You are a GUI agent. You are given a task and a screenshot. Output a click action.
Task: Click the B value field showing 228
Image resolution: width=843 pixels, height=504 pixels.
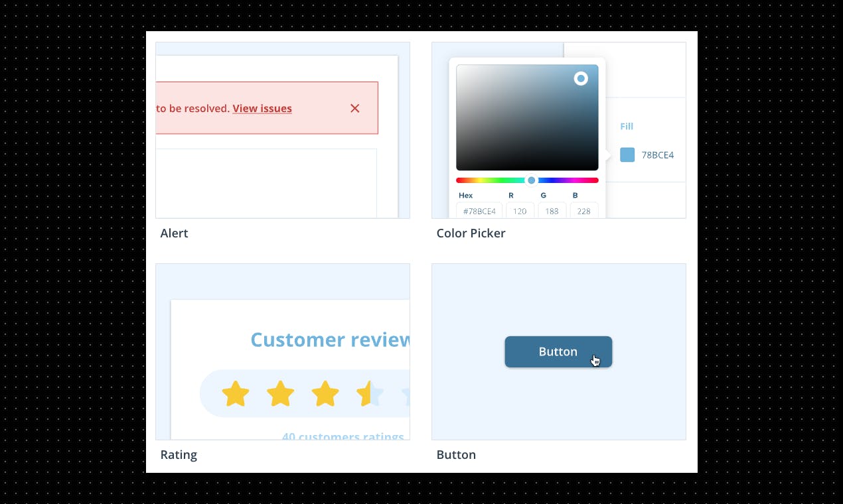click(x=584, y=210)
